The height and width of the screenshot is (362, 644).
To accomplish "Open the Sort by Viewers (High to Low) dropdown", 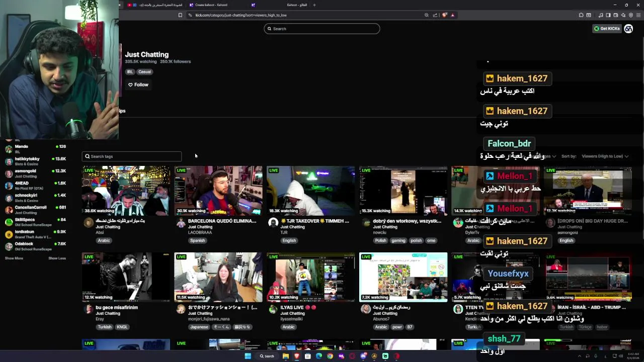I will [x=605, y=156].
